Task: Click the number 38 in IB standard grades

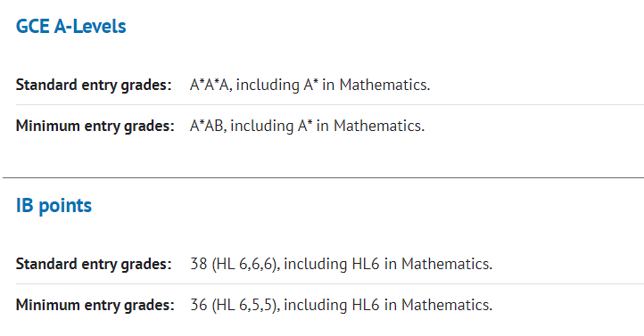Action: (199, 264)
